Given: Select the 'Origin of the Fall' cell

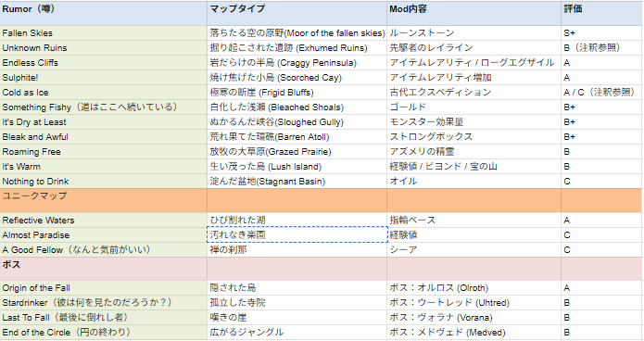Looking at the screenshot, I should coord(104,288).
